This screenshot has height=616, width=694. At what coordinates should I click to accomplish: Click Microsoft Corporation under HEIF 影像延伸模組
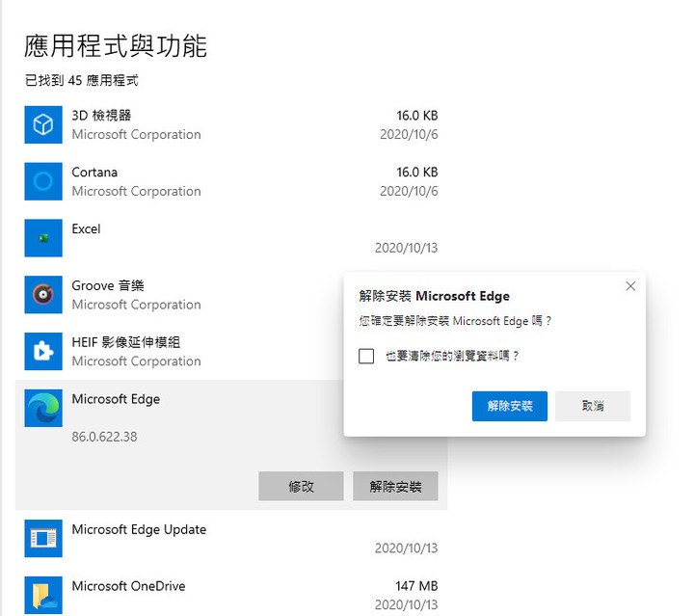coord(136,362)
